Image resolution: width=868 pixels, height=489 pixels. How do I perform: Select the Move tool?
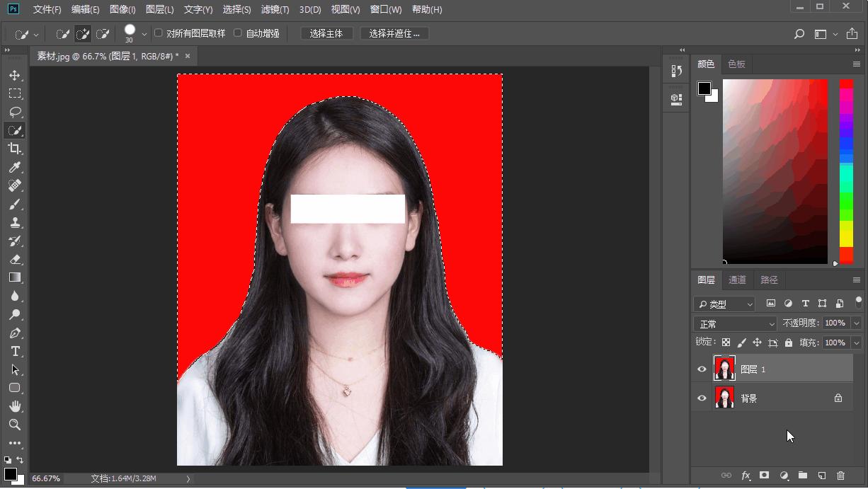tap(16, 75)
